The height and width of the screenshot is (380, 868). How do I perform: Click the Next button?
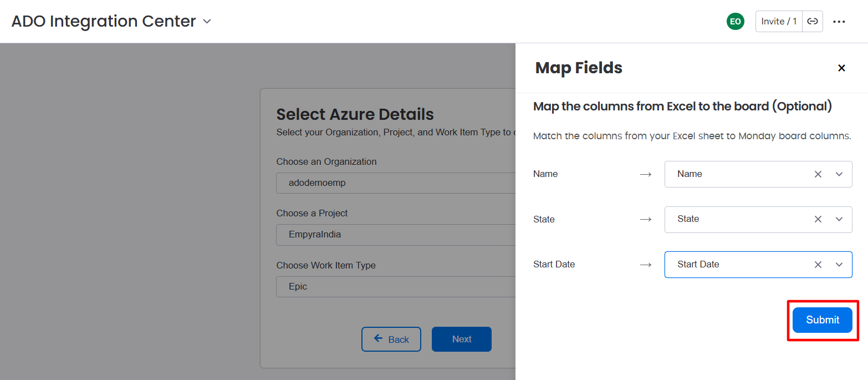click(x=462, y=339)
